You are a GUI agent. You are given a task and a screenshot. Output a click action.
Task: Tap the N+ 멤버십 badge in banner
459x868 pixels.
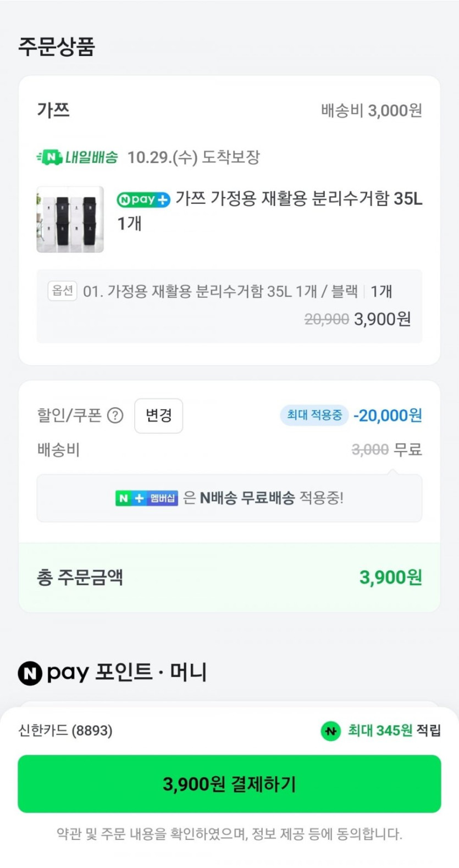147,498
